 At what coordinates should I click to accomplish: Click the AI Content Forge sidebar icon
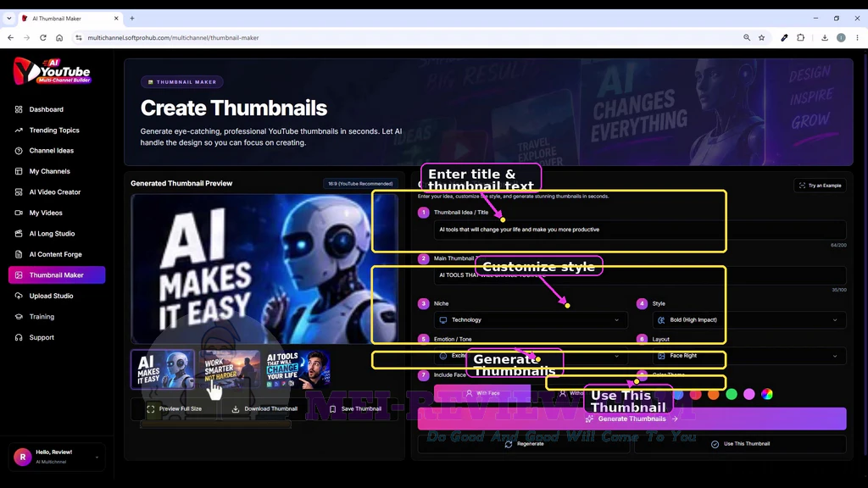click(x=19, y=254)
